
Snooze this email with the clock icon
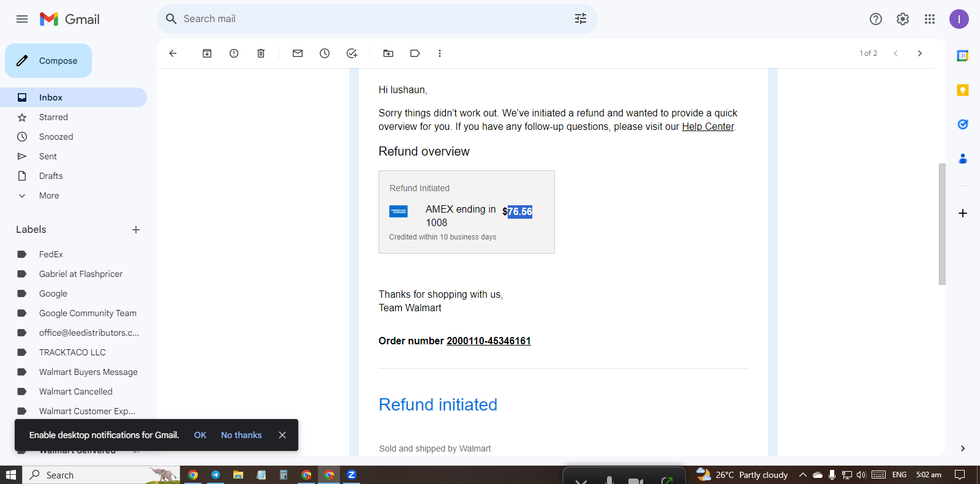point(325,53)
